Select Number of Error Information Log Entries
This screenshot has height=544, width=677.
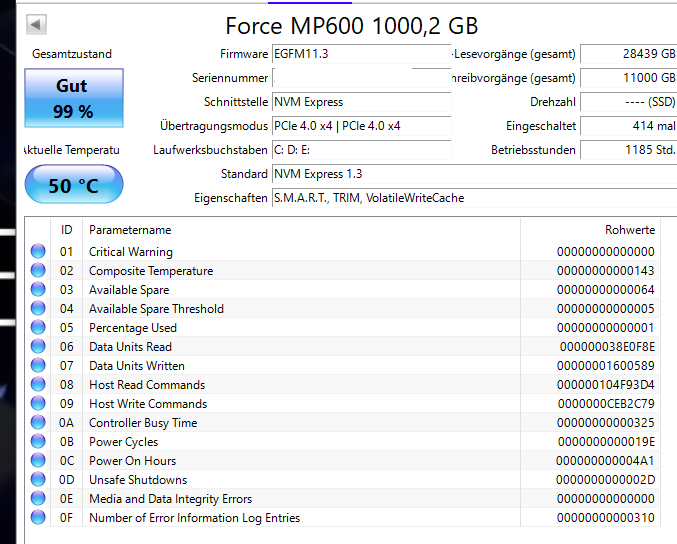pos(194,518)
